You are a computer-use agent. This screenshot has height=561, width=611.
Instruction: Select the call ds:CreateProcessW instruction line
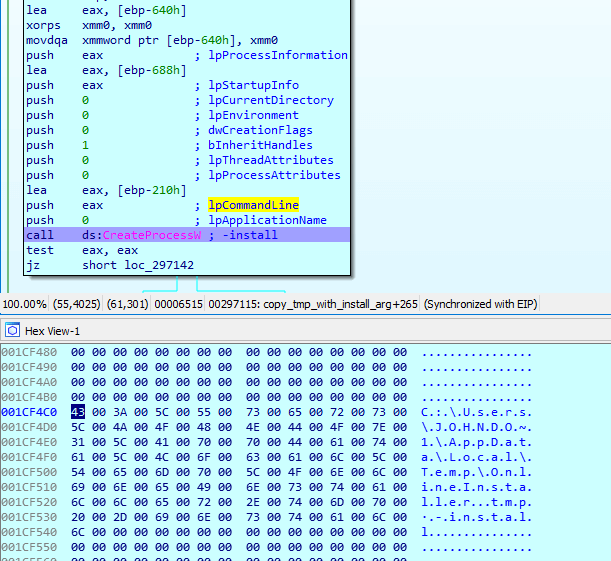[x=187, y=235]
